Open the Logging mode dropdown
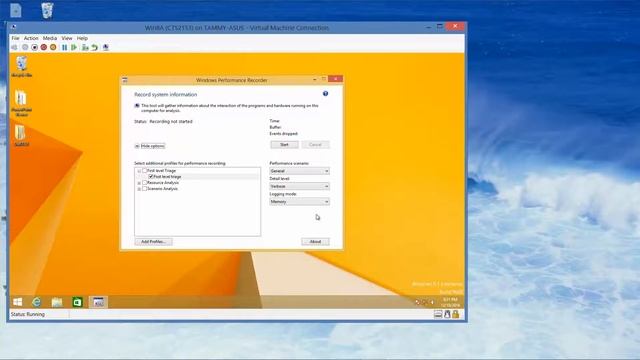Viewport: 640px width, 360px height. (299, 202)
